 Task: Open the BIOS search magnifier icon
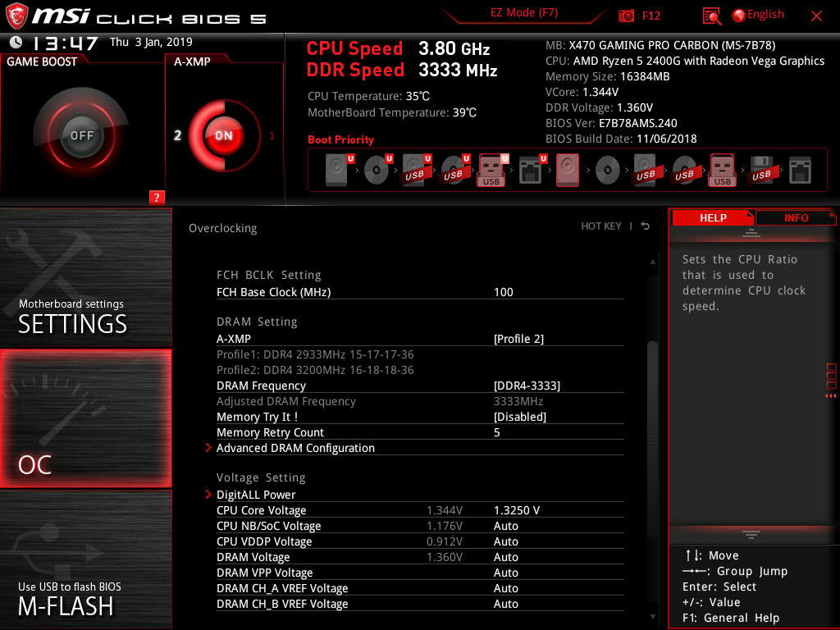click(711, 16)
